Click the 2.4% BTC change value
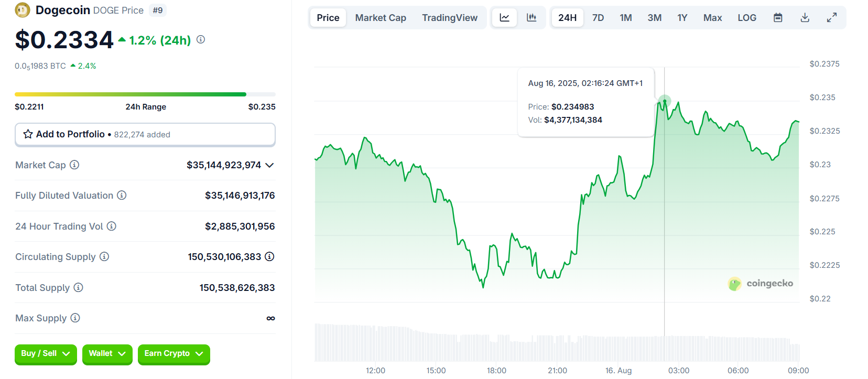 87,66
